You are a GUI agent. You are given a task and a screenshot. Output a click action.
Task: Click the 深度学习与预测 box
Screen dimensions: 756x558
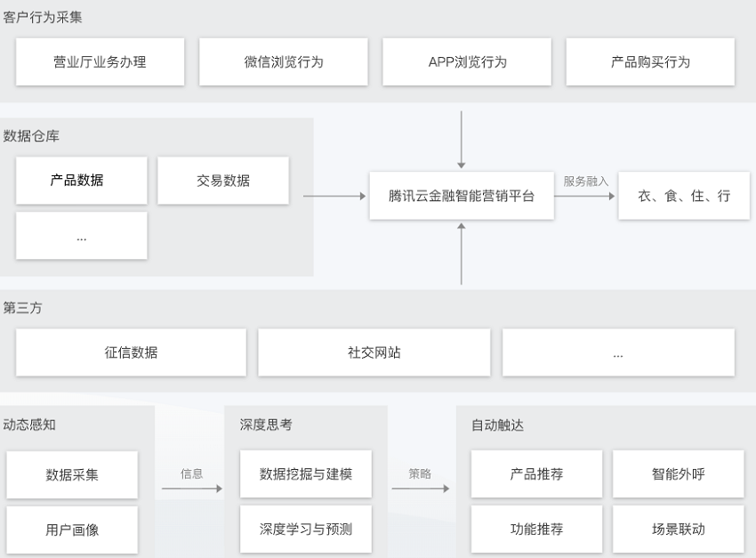pos(306,529)
